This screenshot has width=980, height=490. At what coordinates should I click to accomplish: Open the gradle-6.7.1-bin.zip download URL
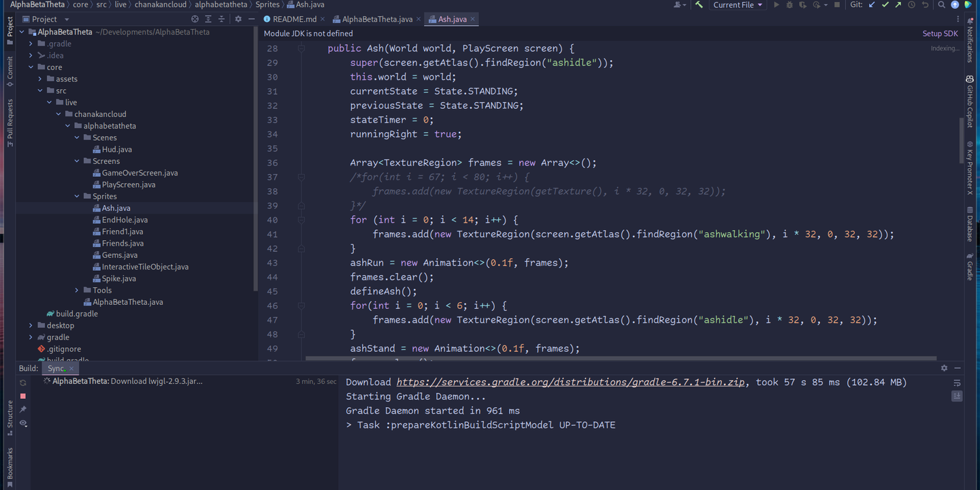[x=570, y=382]
